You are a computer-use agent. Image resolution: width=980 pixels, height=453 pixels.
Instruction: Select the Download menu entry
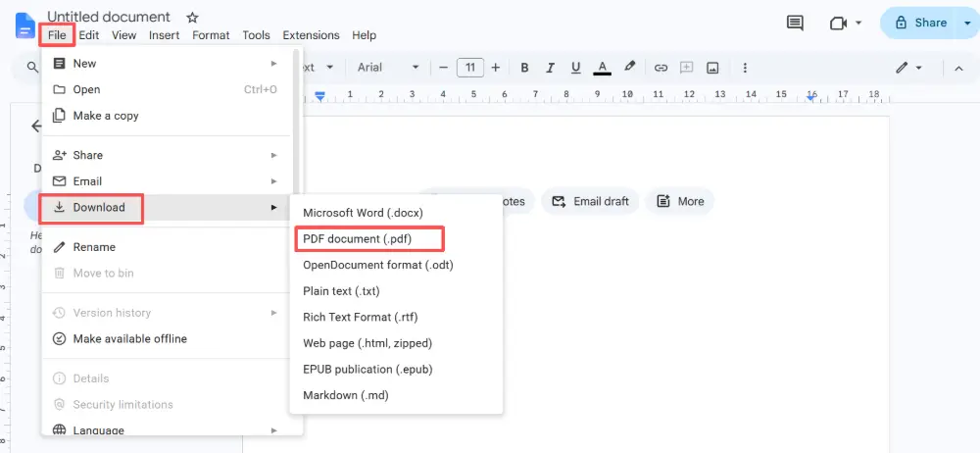[166, 208]
